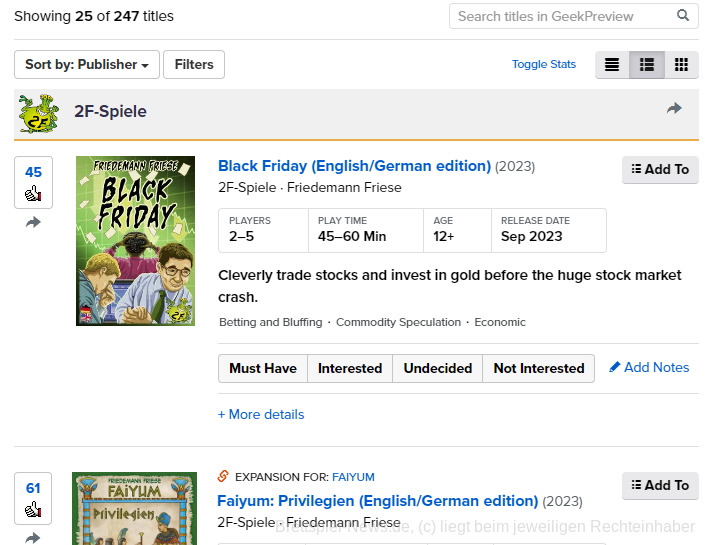
Task: Open the Filters button
Action: click(194, 65)
